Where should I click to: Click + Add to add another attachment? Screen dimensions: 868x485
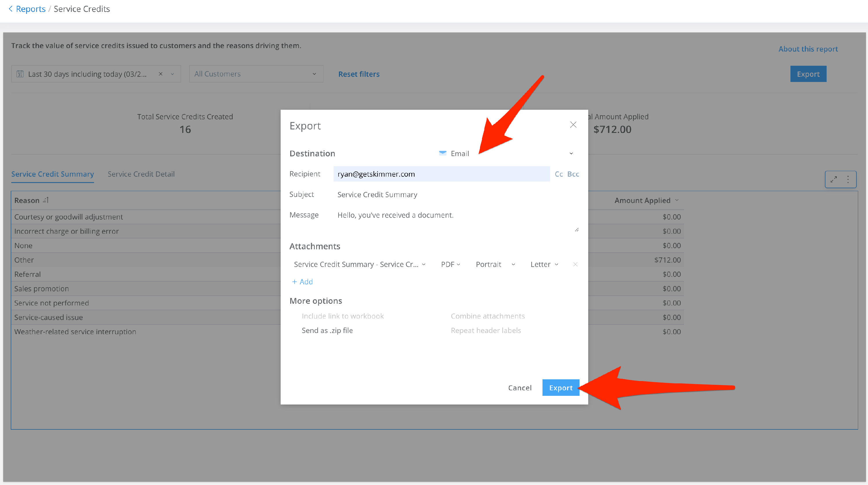302,282
